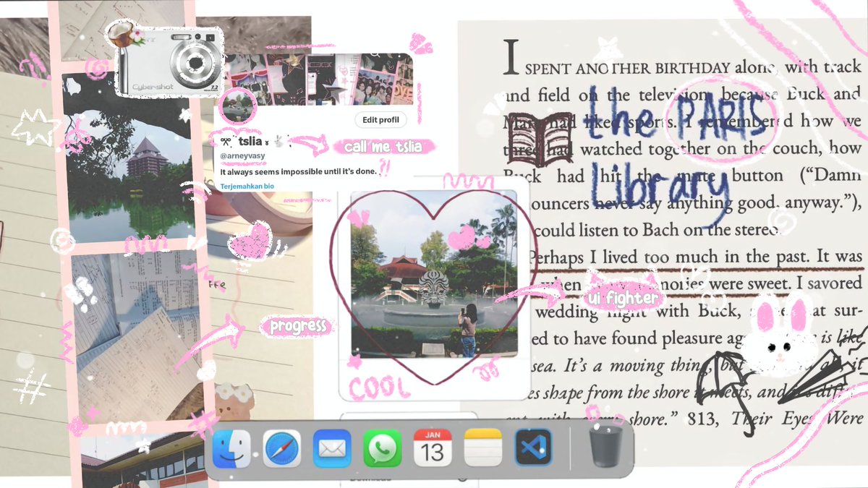The height and width of the screenshot is (488, 868).
Task: Open the fountain photo inside the heart
Action: click(x=434, y=274)
